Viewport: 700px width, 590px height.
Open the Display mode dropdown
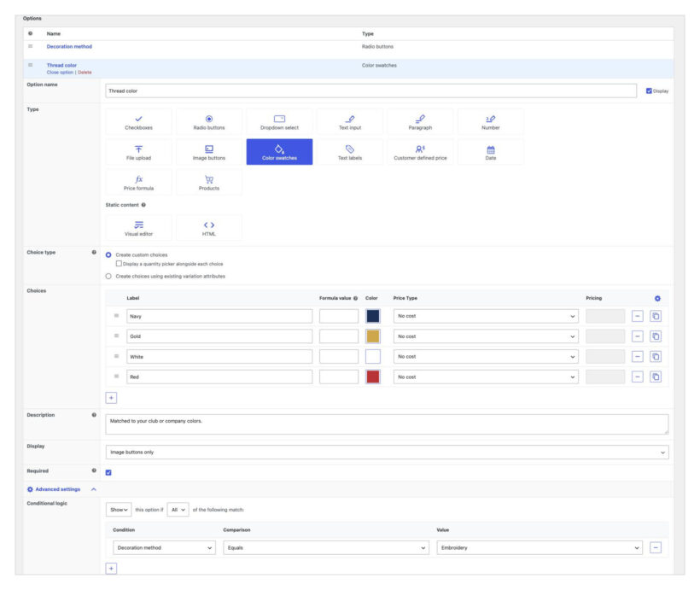387,453
